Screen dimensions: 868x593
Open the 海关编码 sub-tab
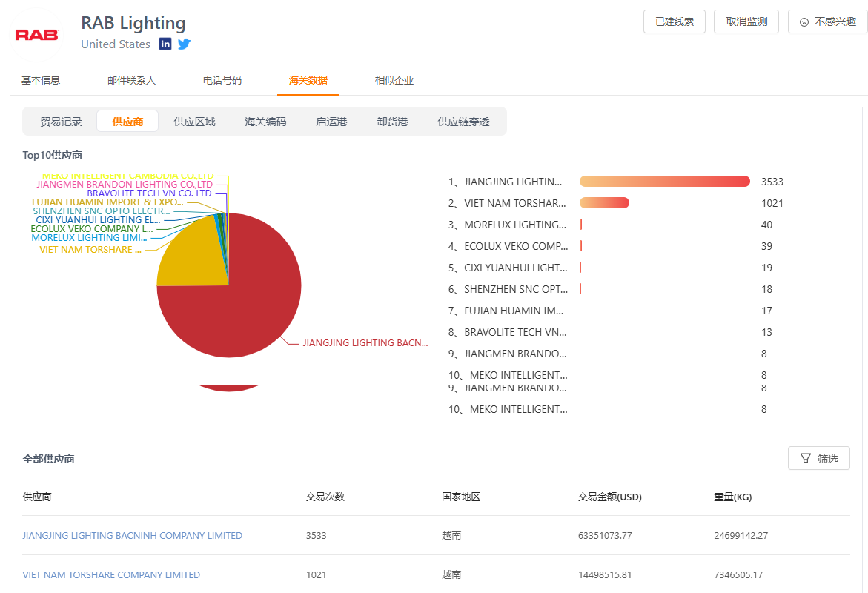265,122
